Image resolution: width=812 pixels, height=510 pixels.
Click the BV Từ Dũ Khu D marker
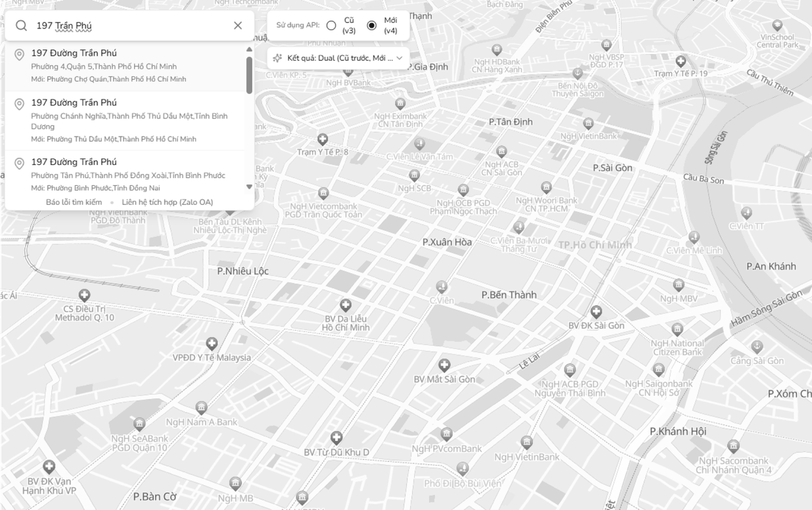(336, 438)
